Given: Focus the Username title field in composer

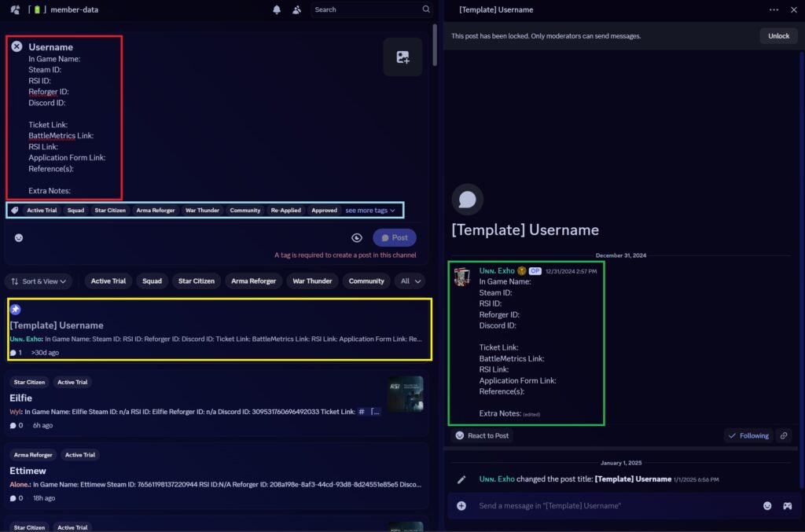Looking at the screenshot, I should (51, 46).
